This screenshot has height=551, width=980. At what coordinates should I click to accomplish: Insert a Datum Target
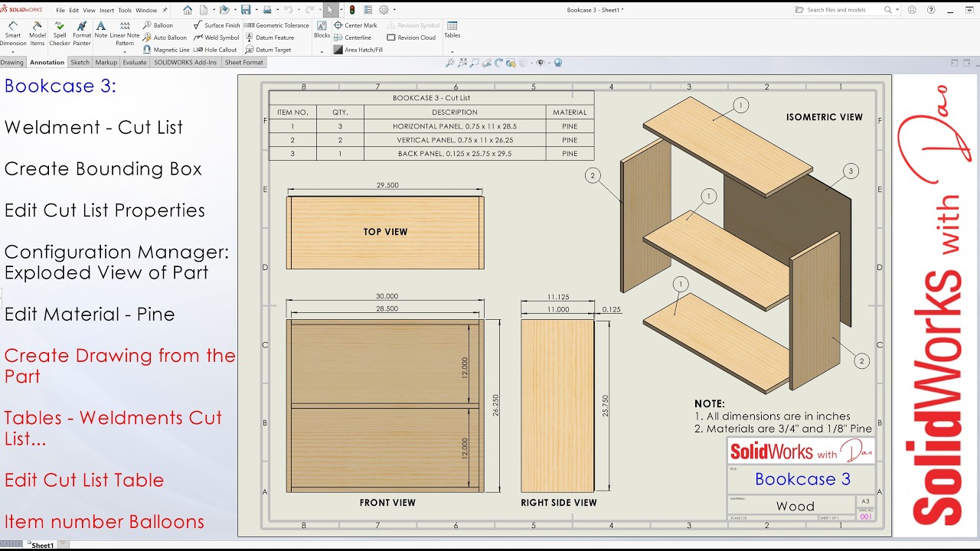pos(268,50)
